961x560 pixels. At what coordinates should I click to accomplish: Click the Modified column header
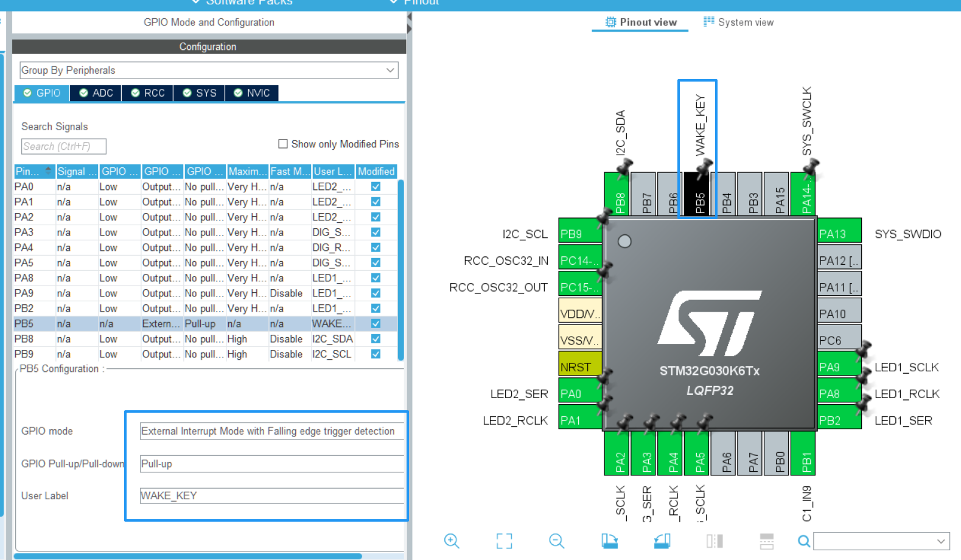point(376,172)
